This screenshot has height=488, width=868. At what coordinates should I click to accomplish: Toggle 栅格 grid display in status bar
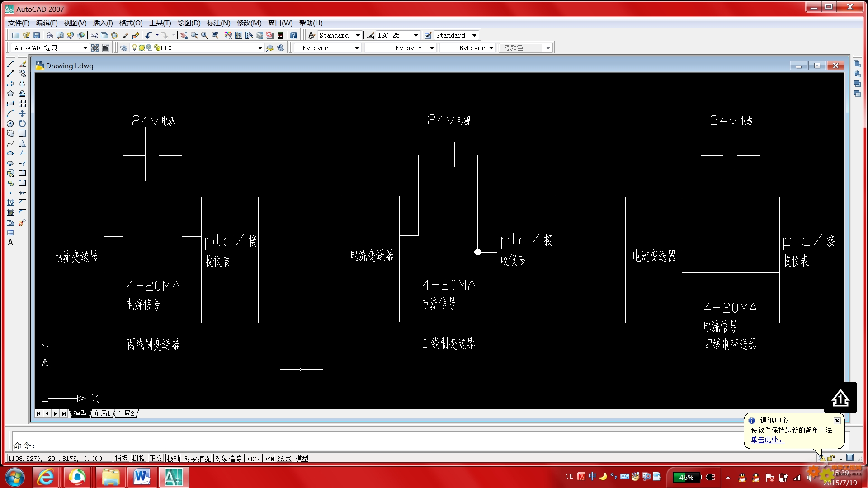point(139,458)
